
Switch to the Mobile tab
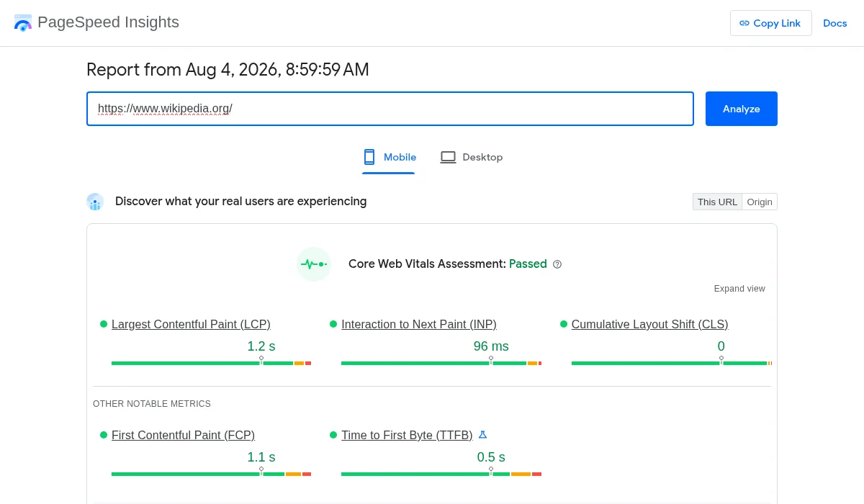click(x=389, y=157)
